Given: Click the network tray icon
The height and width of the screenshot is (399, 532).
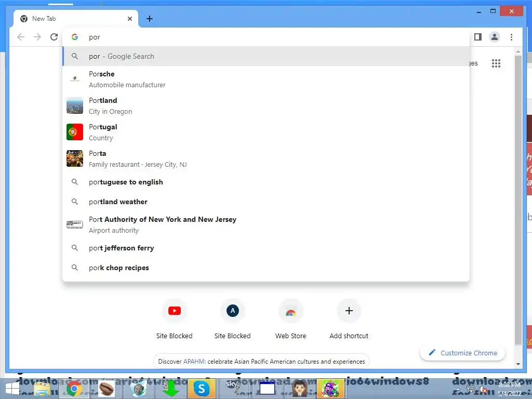Looking at the screenshot, I should pyautogui.click(x=471, y=390).
